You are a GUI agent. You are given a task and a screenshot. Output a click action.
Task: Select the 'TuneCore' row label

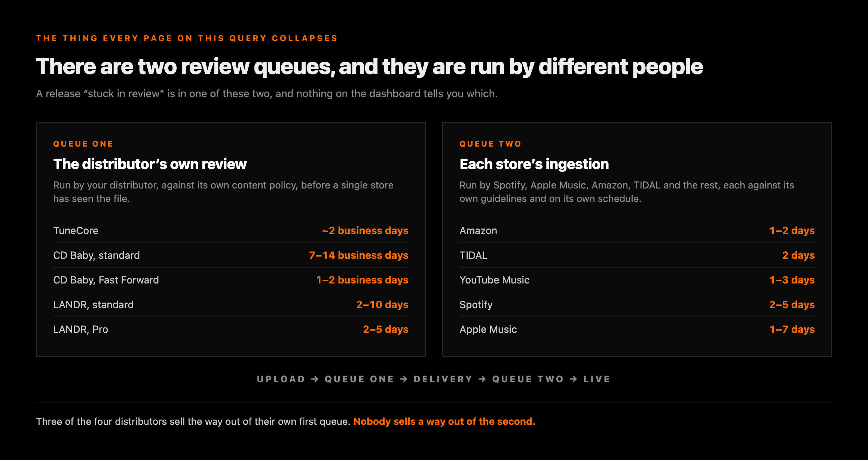pyautogui.click(x=76, y=230)
